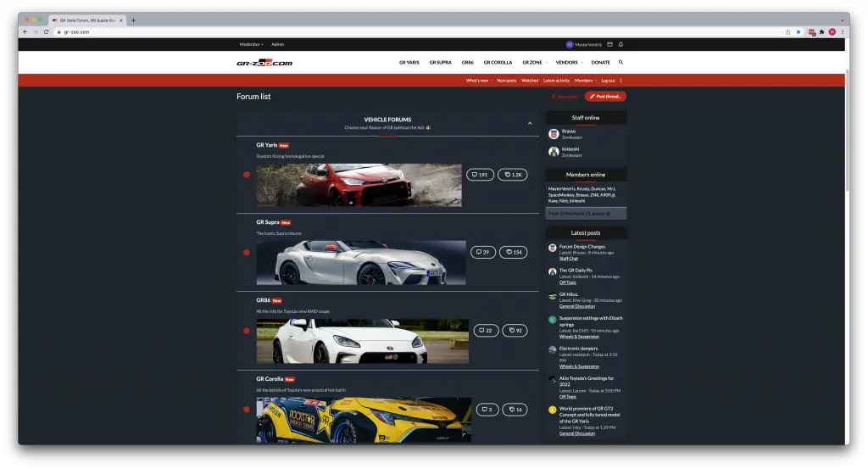Open the white GR86 banner image
The image size is (868, 469).
363,341
